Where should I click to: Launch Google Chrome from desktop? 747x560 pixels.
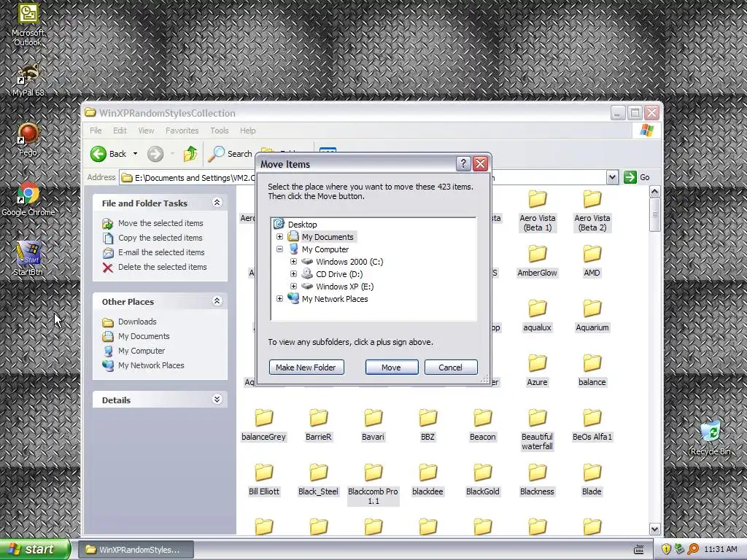28,199
